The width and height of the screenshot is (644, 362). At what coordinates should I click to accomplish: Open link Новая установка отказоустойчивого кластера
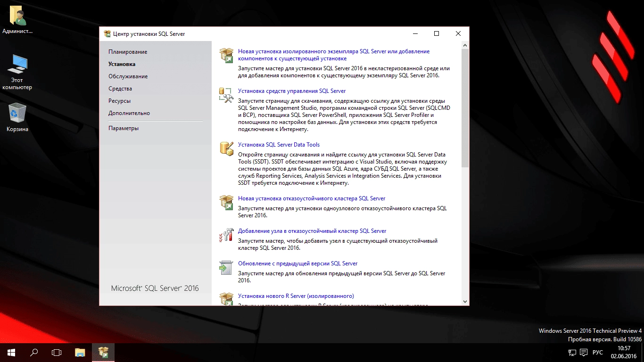pos(312,198)
